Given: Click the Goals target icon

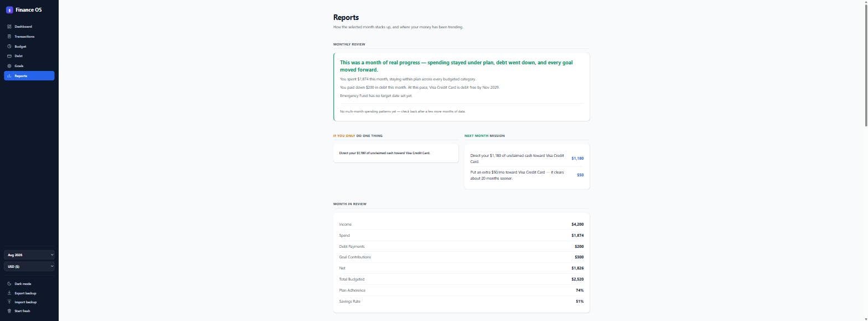Looking at the screenshot, I should tap(9, 66).
